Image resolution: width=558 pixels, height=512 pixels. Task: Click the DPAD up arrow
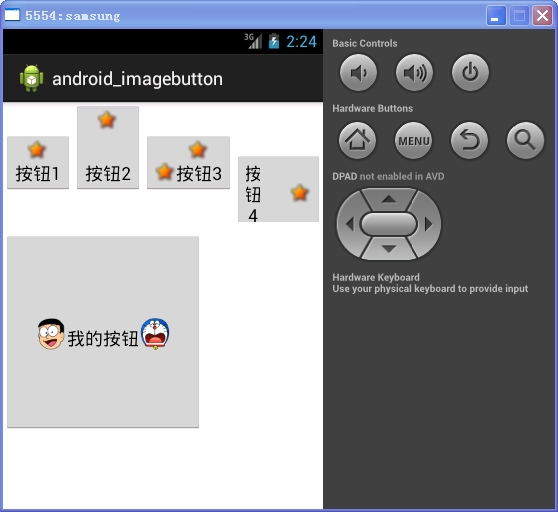(389, 199)
